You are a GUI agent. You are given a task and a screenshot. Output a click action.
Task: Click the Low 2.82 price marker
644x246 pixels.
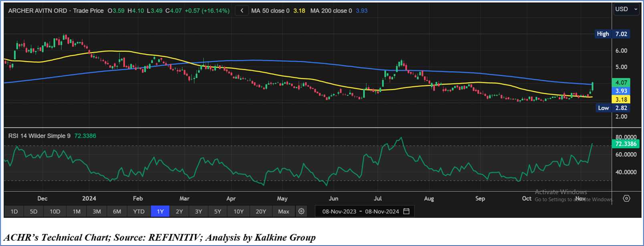tap(612, 108)
